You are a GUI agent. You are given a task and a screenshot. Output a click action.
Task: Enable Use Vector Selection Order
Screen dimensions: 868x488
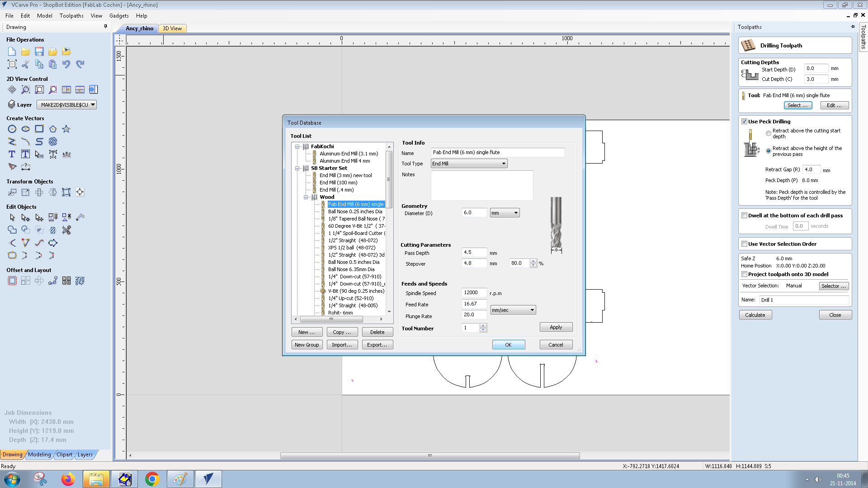coord(744,244)
